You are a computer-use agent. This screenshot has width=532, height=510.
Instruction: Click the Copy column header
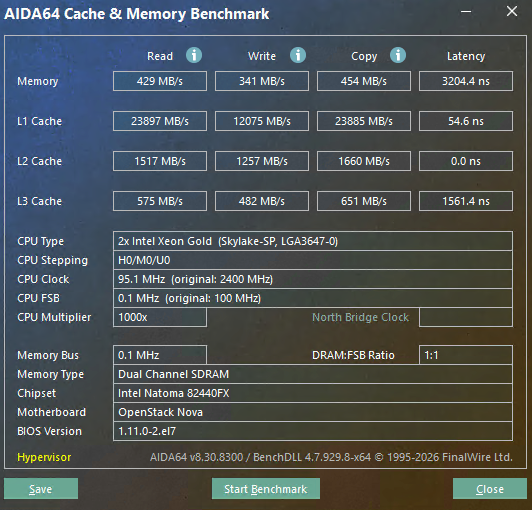[x=364, y=56]
